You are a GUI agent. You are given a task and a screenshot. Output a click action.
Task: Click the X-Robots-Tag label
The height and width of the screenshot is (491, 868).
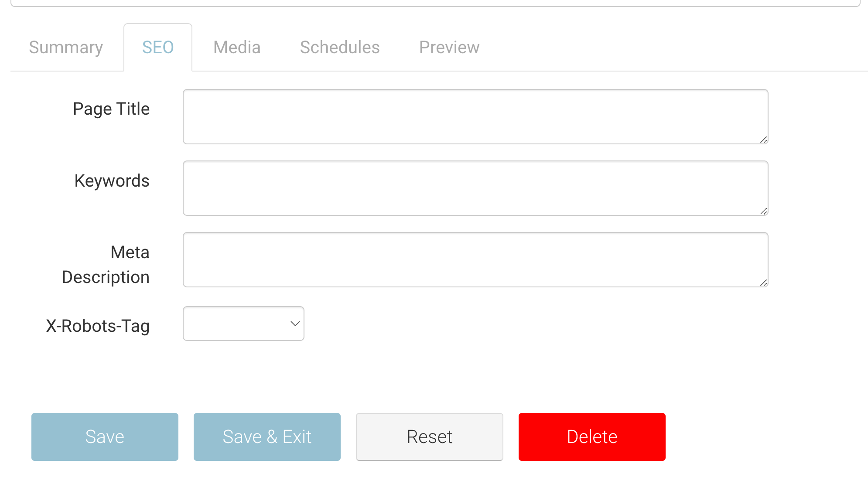click(98, 326)
